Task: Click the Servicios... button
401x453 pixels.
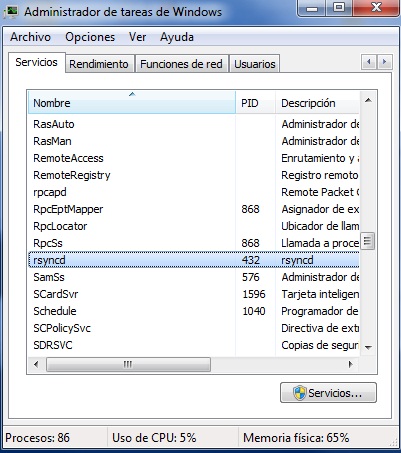Action: coord(328,393)
